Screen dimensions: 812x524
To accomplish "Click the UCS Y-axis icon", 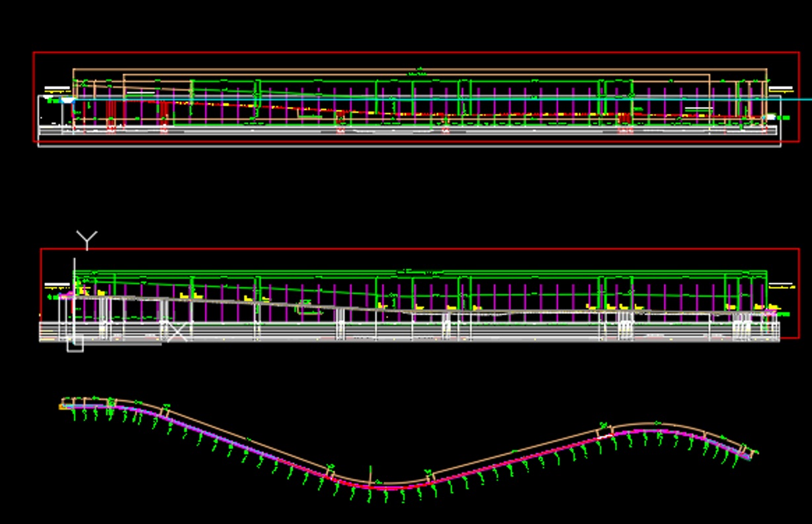I will (87, 240).
